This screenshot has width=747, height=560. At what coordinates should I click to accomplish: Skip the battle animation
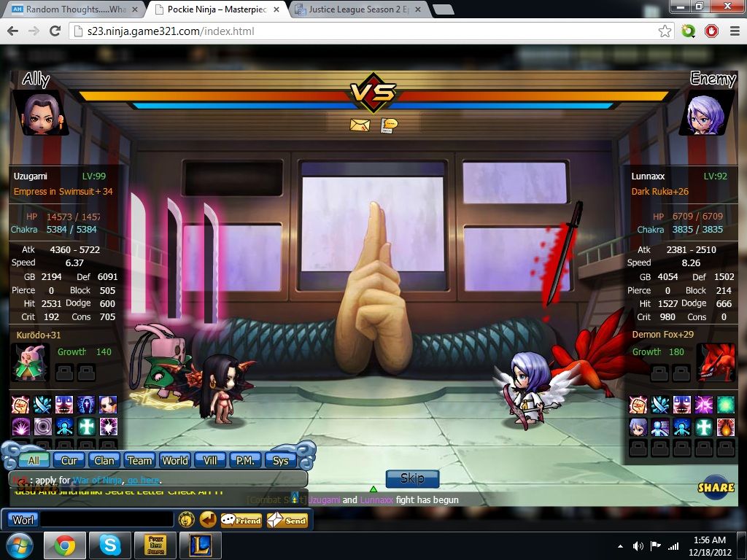(x=412, y=478)
